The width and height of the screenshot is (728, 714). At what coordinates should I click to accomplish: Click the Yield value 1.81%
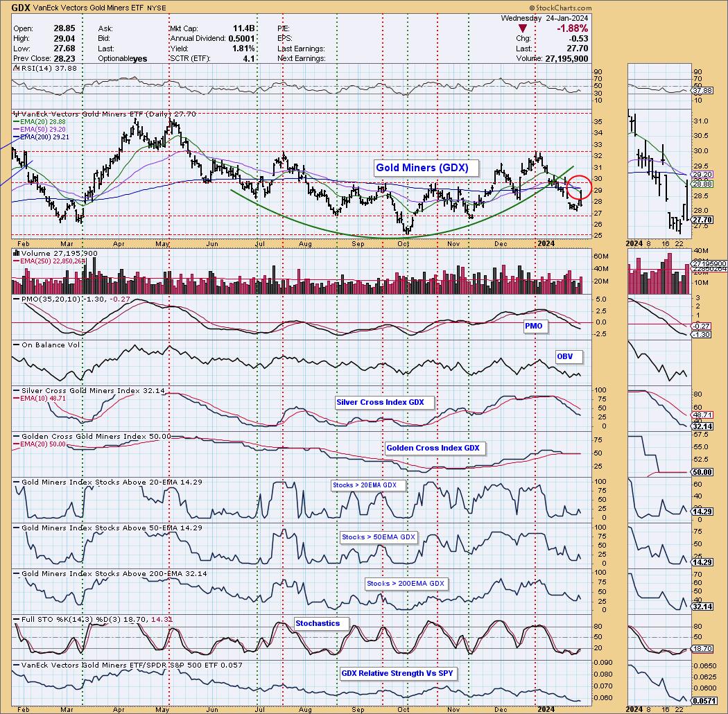(243, 49)
